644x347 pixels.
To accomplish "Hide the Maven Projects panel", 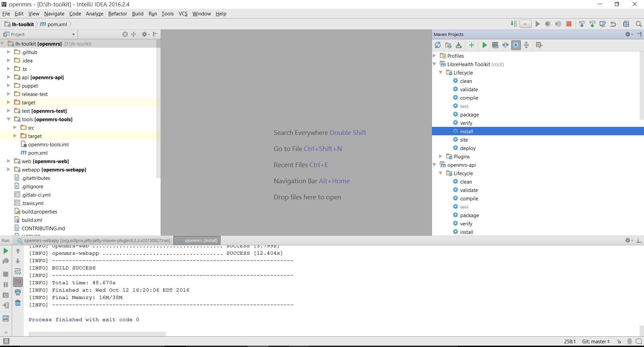I will [639, 34].
